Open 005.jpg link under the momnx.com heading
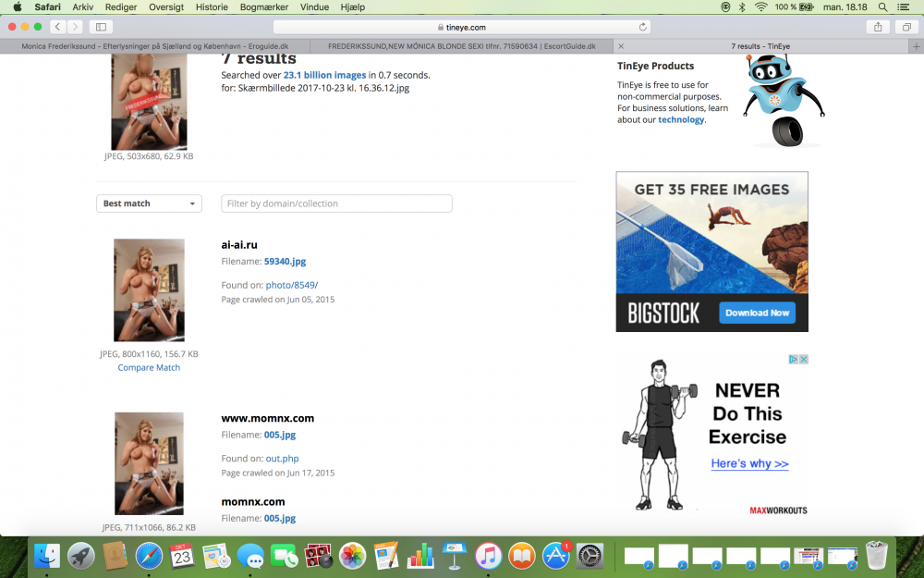 tap(280, 519)
